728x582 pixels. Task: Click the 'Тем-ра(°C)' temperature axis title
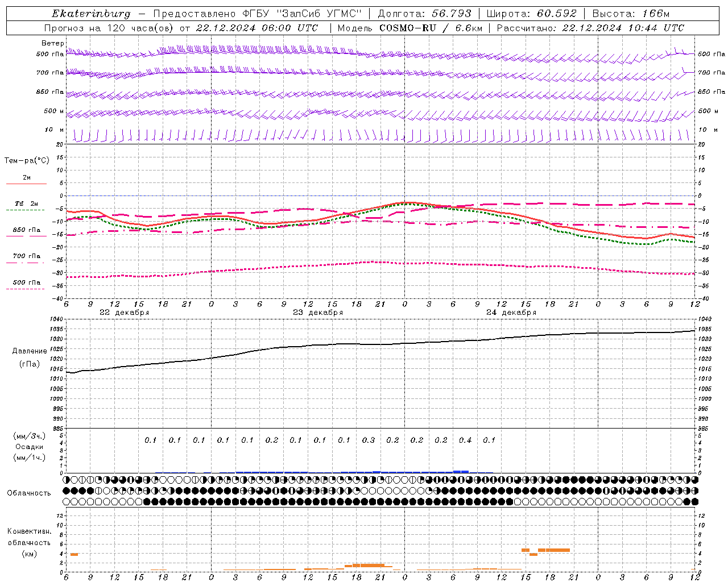27,161
